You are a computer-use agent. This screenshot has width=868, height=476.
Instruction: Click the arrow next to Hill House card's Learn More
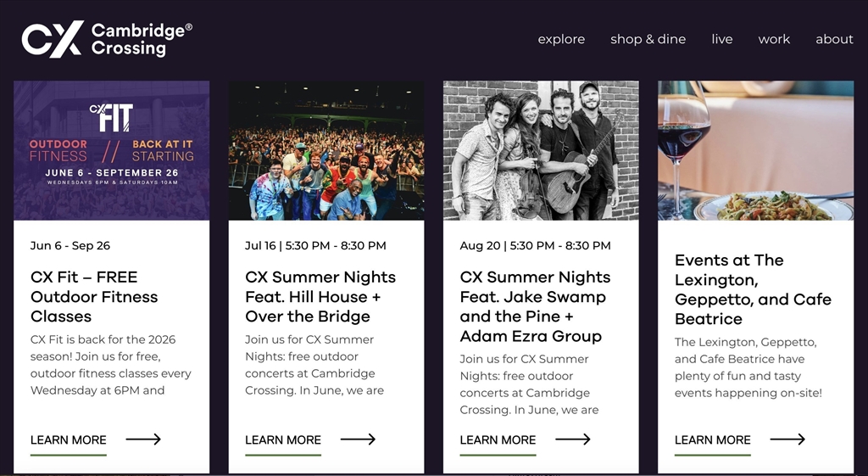point(359,440)
